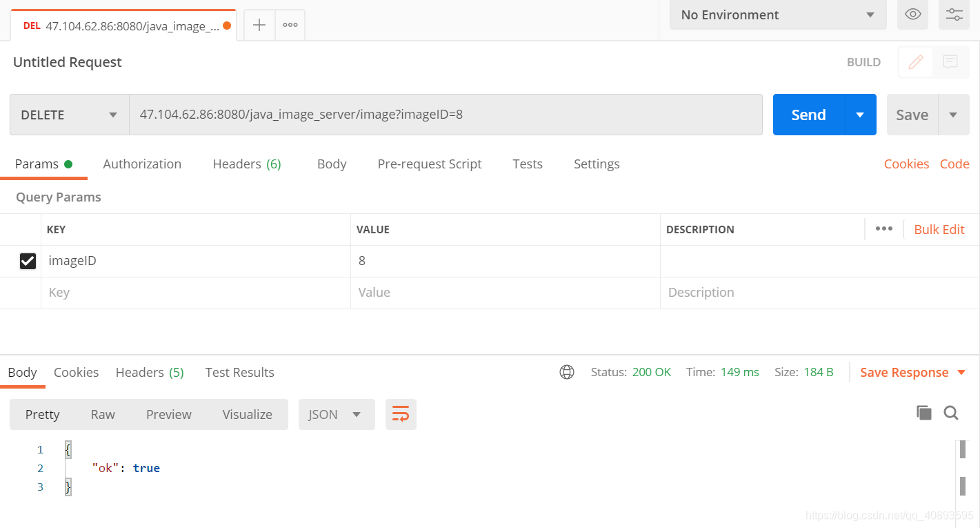Open the Save Response dropdown
The height and width of the screenshot is (528, 980).
pyautogui.click(x=913, y=372)
